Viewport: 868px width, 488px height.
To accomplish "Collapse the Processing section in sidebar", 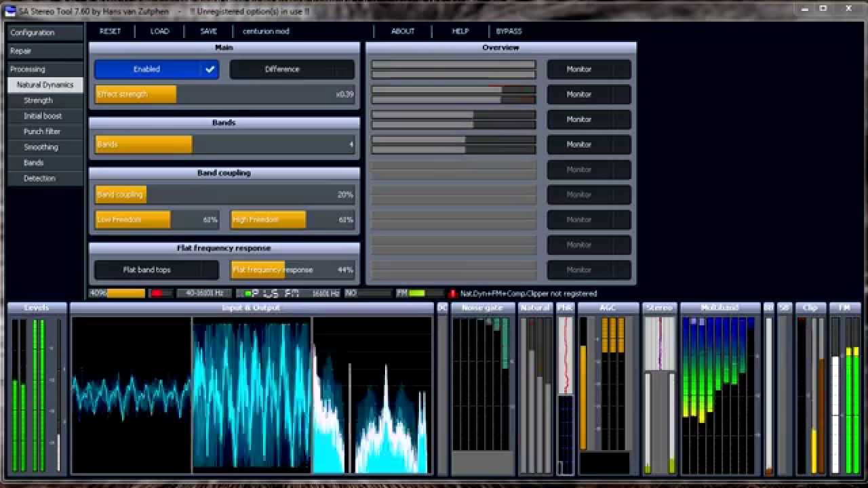I will 45,69.
